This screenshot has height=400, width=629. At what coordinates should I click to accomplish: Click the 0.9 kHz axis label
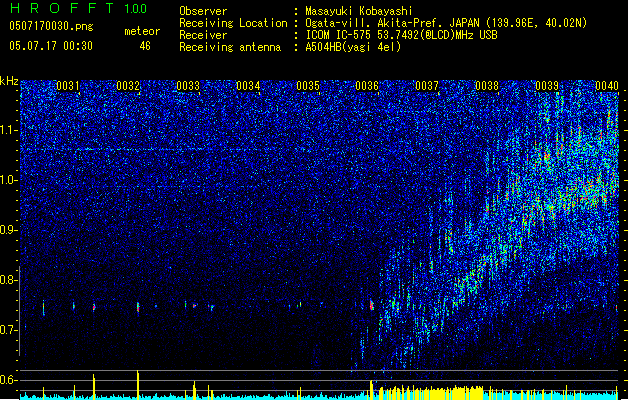pos(9,230)
